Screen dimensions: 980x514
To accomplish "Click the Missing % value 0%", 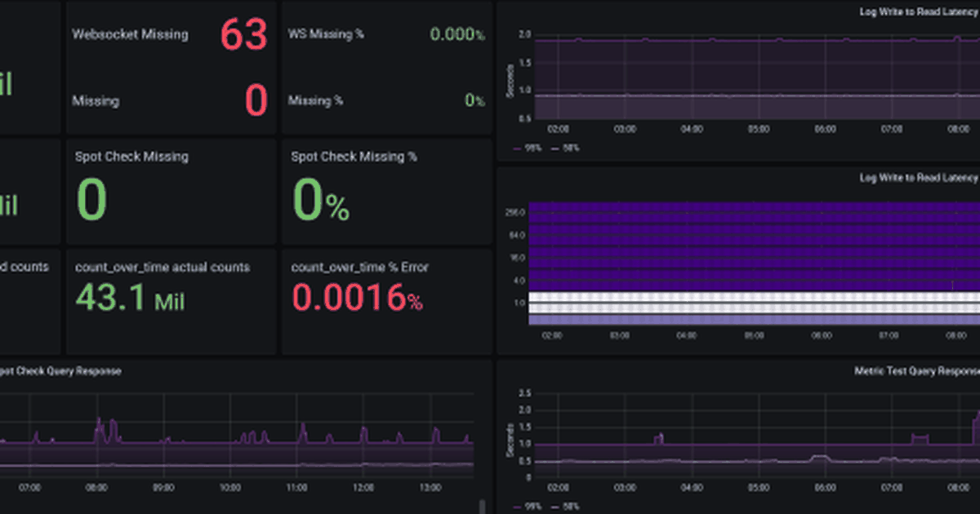I will point(474,100).
